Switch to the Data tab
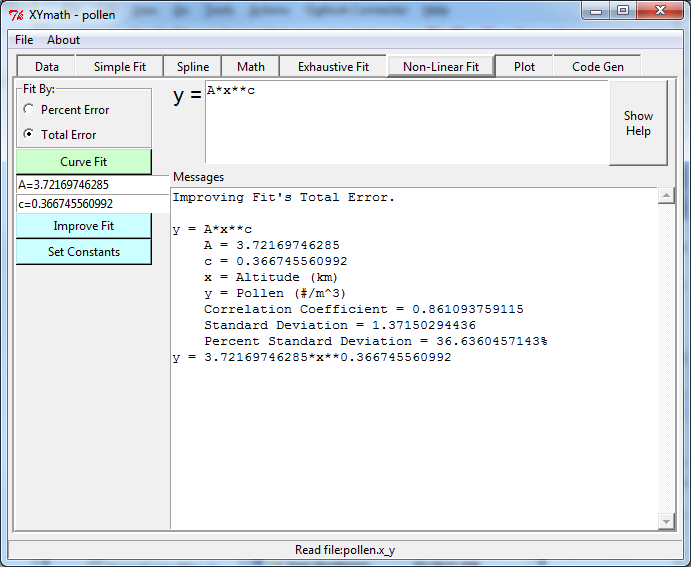Viewport: 691px width, 567px height. pos(47,67)
